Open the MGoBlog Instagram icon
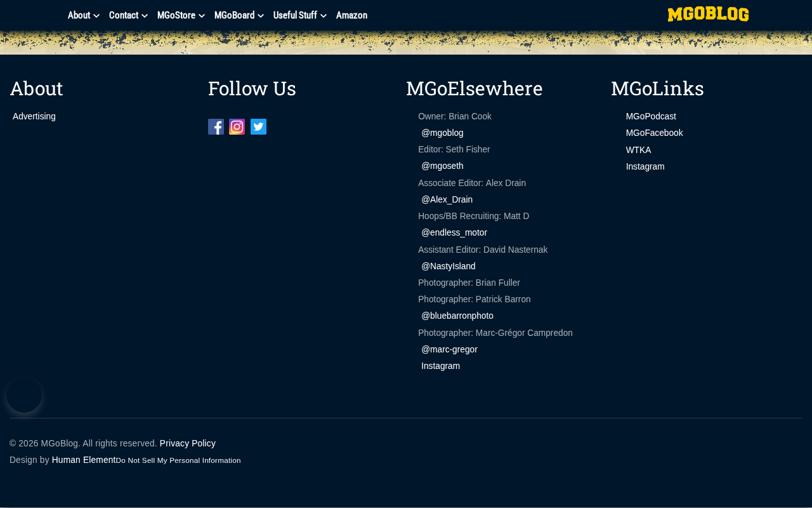The image size is (812, 508). pos(237,127)
